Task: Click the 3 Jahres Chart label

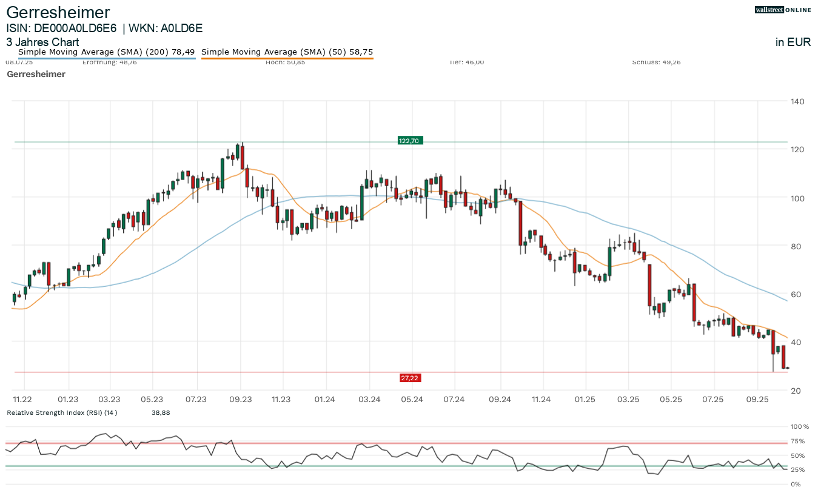Action: pos(42,42)
